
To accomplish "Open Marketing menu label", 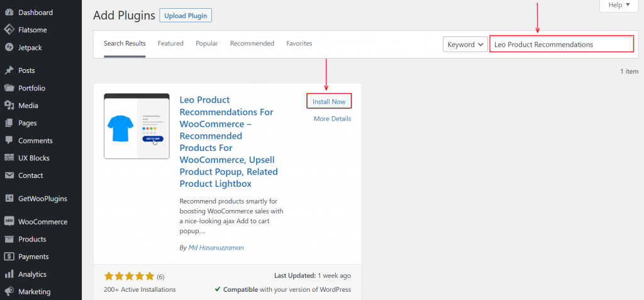I will click(34, 292).
